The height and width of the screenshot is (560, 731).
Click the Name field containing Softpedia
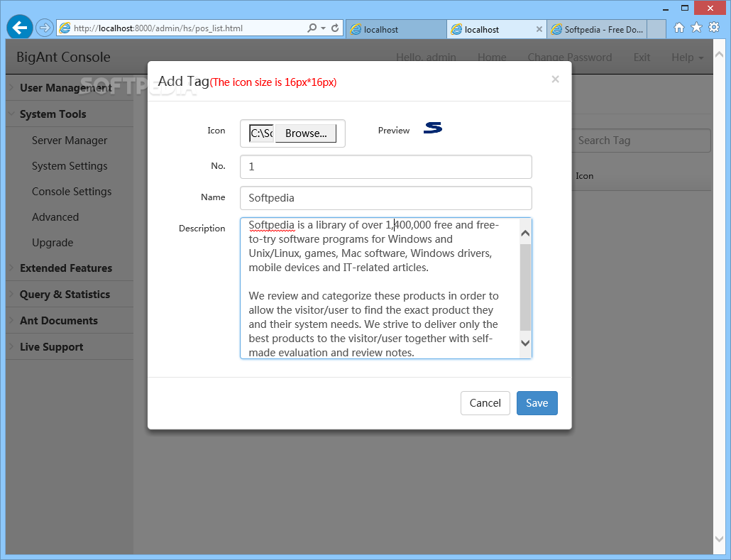(x=386, y=198)
